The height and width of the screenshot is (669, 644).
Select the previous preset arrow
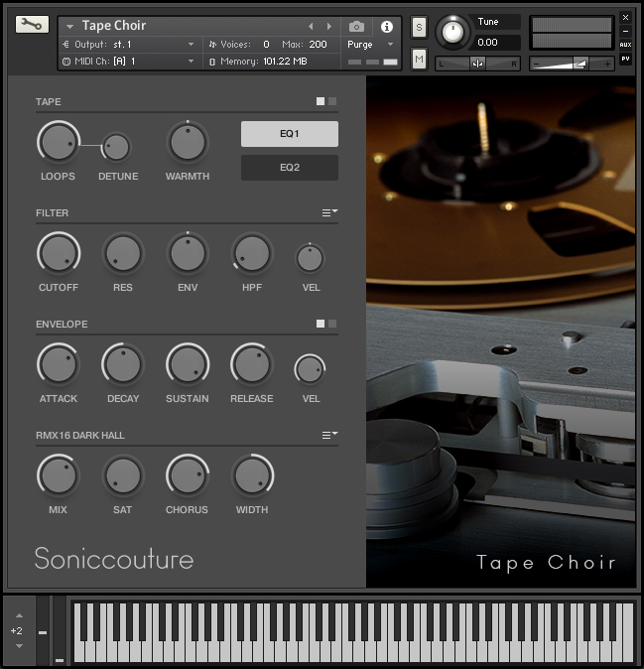click(x=311, y=27)
